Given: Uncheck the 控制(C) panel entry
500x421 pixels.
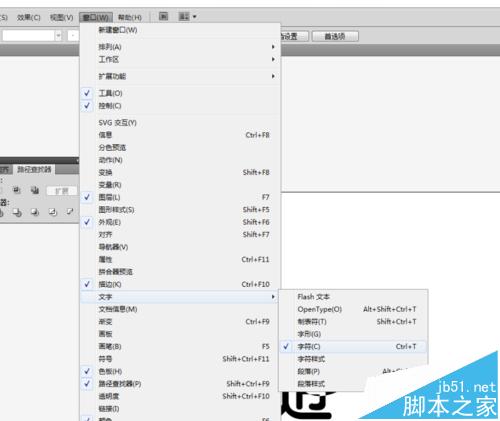Looking at the screenshot, I should (180, 106).
